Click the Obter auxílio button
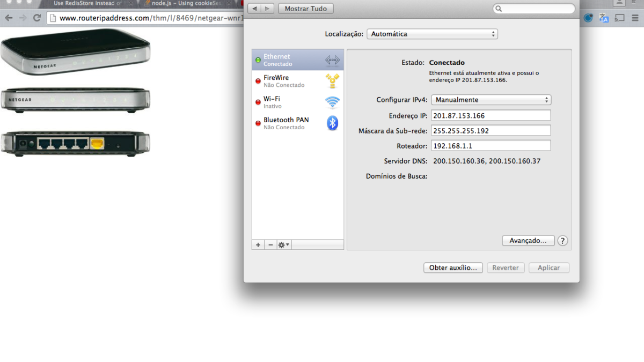This screenshot has width=644, height=362. point(453,268)
